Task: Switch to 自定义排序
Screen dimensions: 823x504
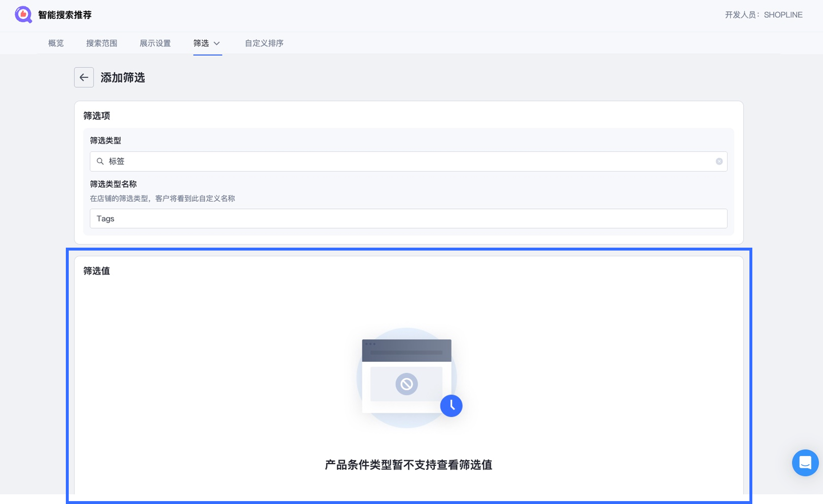Action: [x=263, y=43]
